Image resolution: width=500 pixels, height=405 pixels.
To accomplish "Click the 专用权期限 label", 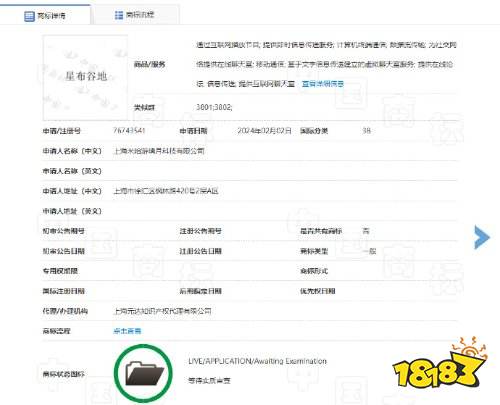I will pos(60,271).
